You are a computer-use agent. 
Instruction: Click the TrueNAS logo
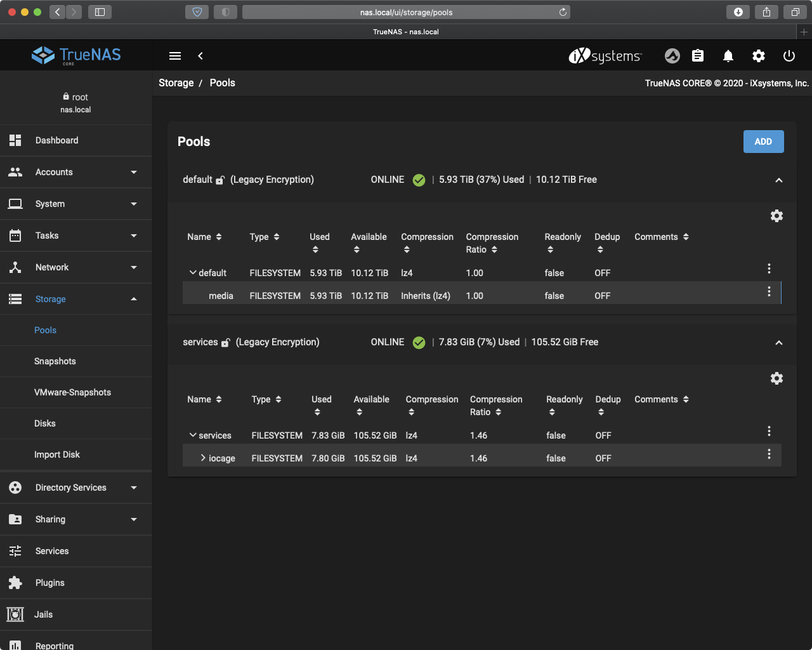76,55
